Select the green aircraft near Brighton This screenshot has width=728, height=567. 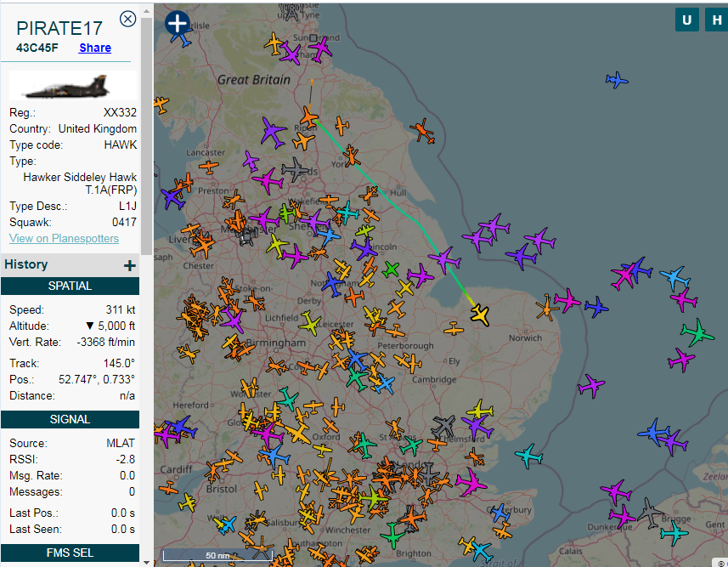click(x=392, y=536)
